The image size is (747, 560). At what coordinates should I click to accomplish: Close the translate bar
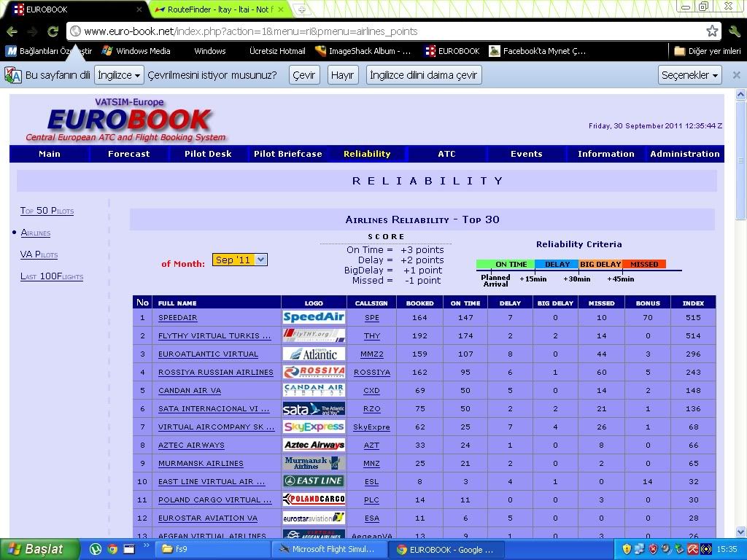click(x=736, y=75)
